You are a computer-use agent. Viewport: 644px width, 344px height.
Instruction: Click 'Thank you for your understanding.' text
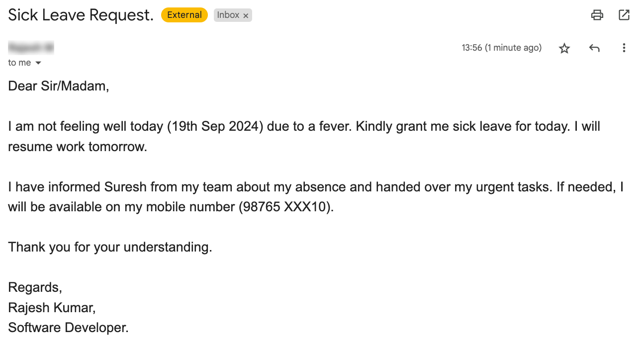click(x=109, y=247)
